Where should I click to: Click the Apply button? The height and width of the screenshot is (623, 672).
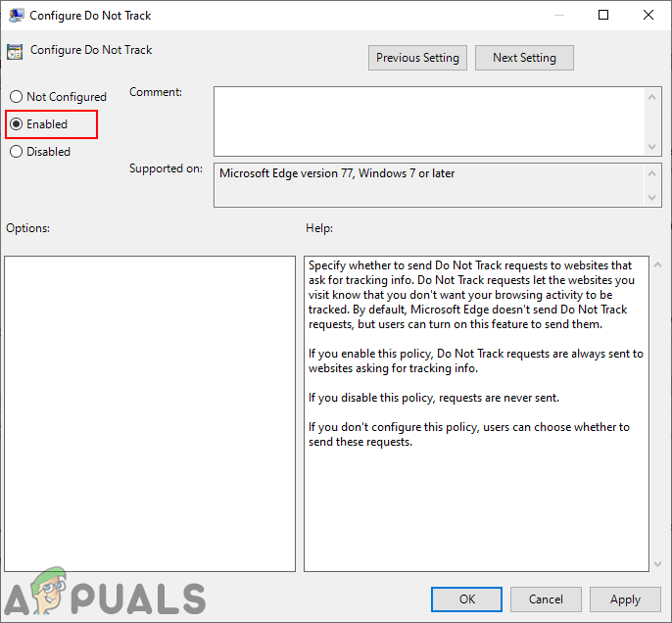[625, 599]
